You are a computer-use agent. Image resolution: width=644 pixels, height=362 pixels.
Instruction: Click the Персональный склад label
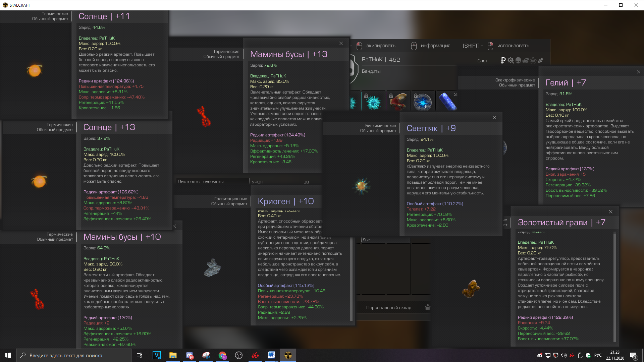point(389,308)
